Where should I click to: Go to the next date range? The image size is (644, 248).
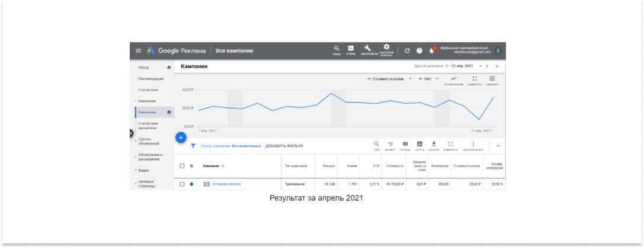pyautogui.click(x=497, y=66)
